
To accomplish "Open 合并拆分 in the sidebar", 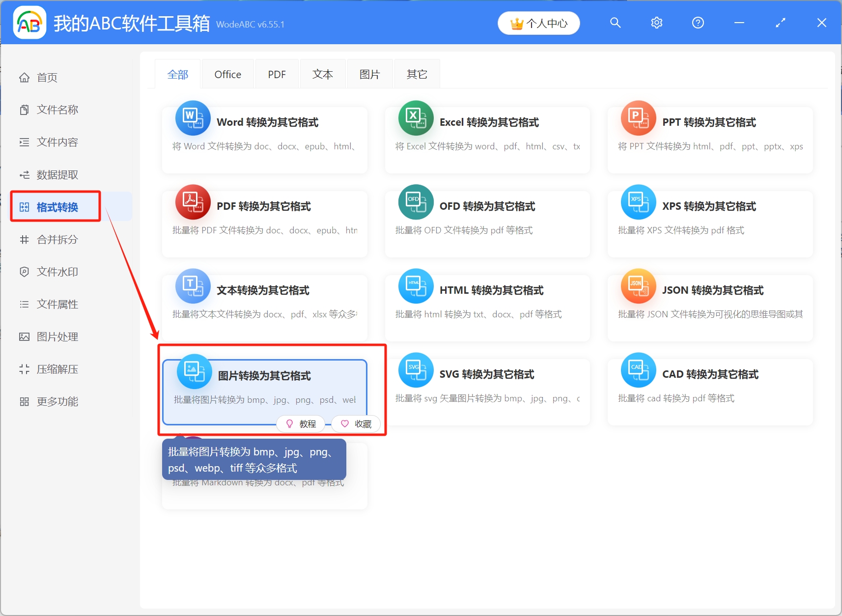I will pos(57,240).
